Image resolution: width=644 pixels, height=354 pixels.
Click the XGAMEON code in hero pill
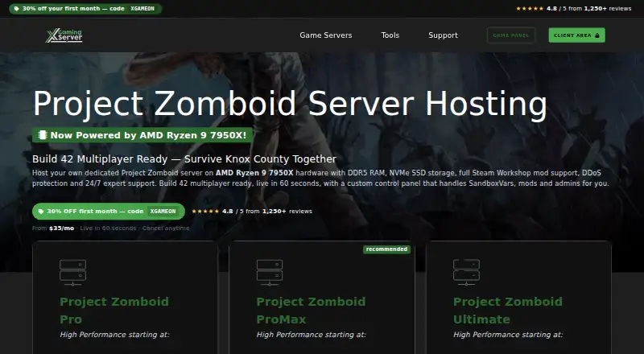click(163, 212)
